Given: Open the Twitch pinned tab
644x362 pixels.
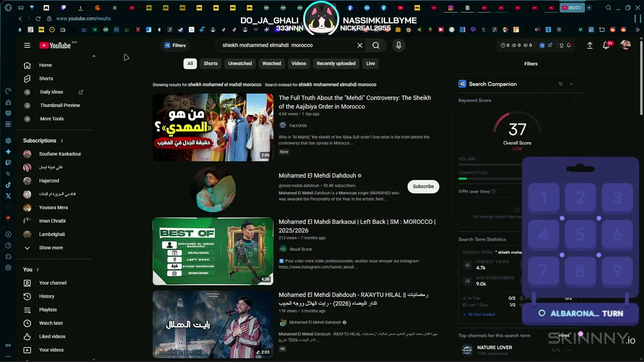Looking at the screenshot, I should pyautogui.click(x=63, y=8).
